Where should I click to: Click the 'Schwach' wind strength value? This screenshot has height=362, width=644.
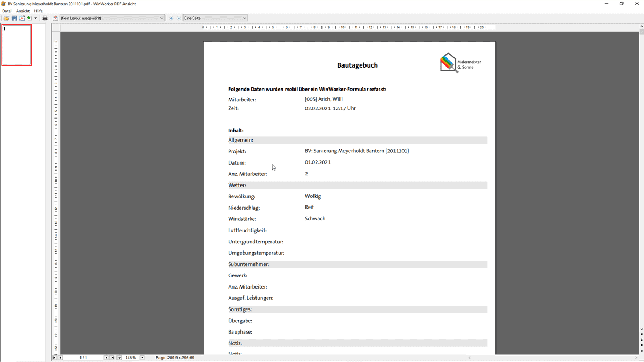point(315,219)
